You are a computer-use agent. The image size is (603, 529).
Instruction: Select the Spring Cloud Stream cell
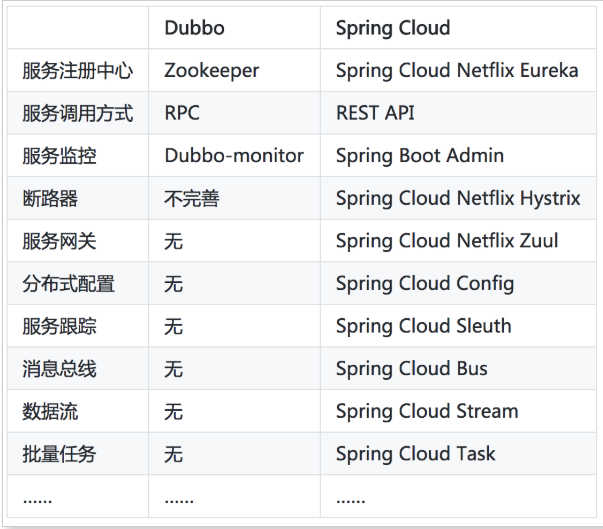pyautogui.click(x=427, y=411)
